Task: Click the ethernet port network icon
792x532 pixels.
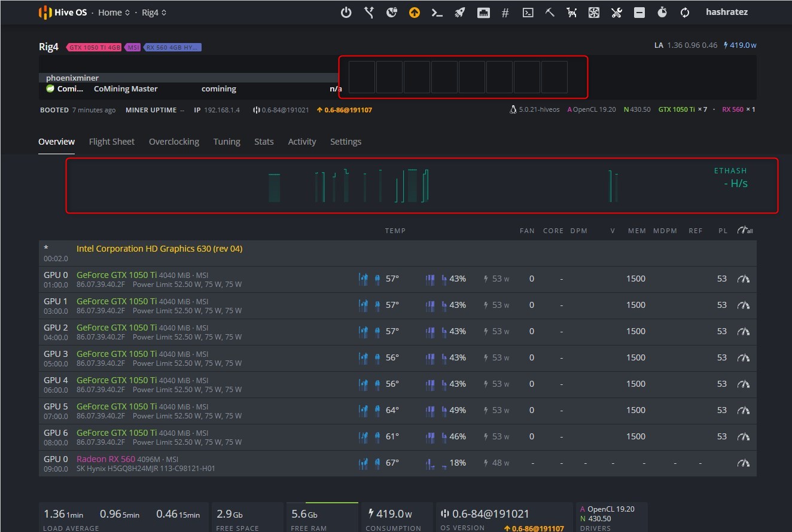Action: tap(483, 13)
